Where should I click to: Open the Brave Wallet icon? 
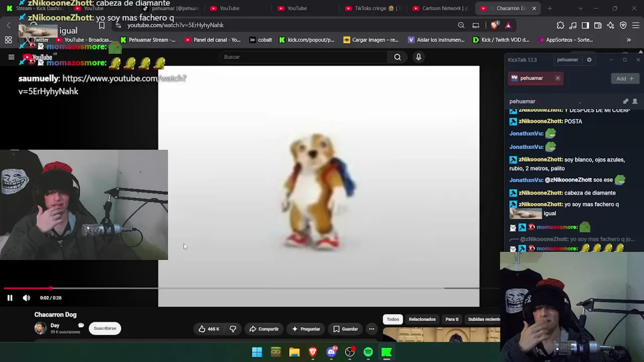[598, 25]
